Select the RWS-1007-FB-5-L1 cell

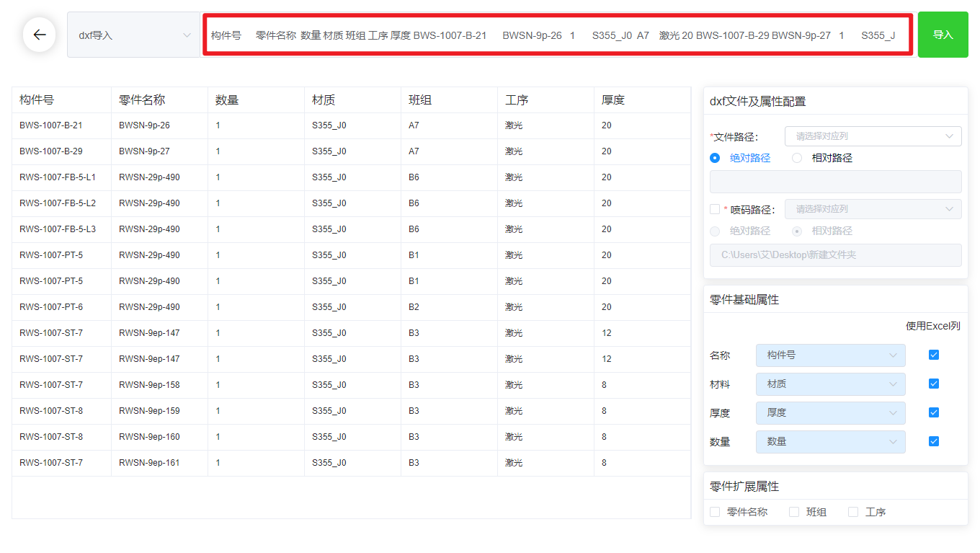[x=61, y=177]
